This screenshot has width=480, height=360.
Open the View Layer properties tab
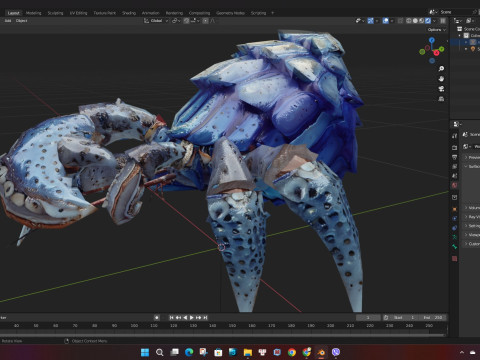(x=454, y=166)
